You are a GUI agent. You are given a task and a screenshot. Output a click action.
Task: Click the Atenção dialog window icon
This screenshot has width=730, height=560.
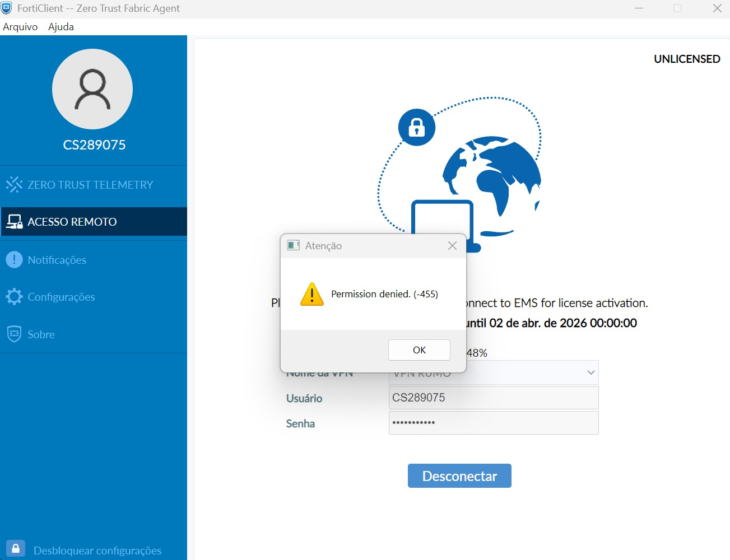293,245
